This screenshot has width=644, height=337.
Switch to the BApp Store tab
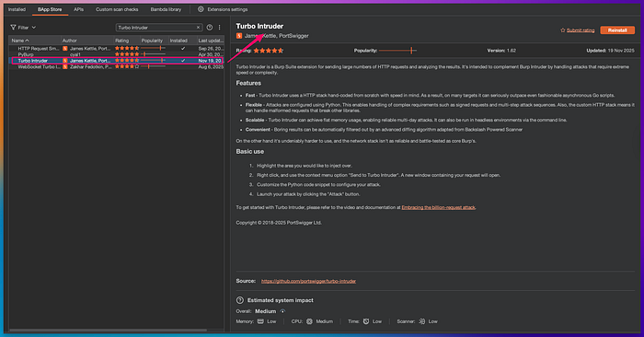(50, 9)
